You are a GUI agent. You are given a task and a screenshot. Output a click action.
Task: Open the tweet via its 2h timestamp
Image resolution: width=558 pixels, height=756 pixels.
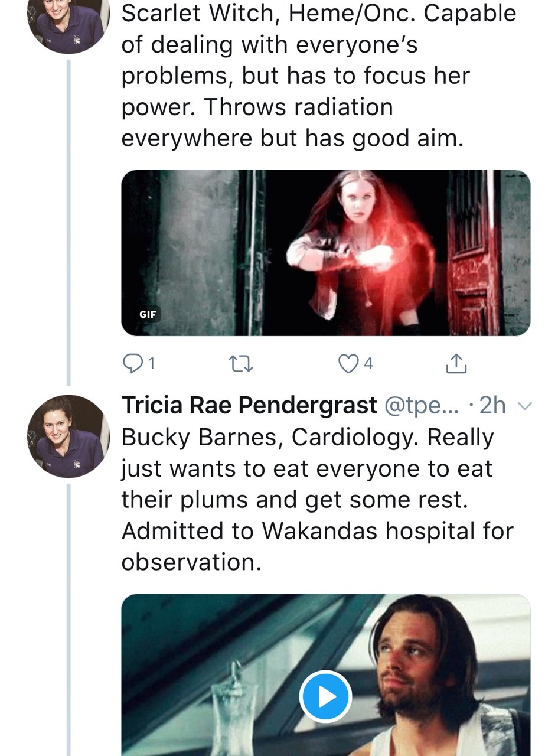point(492,405)
